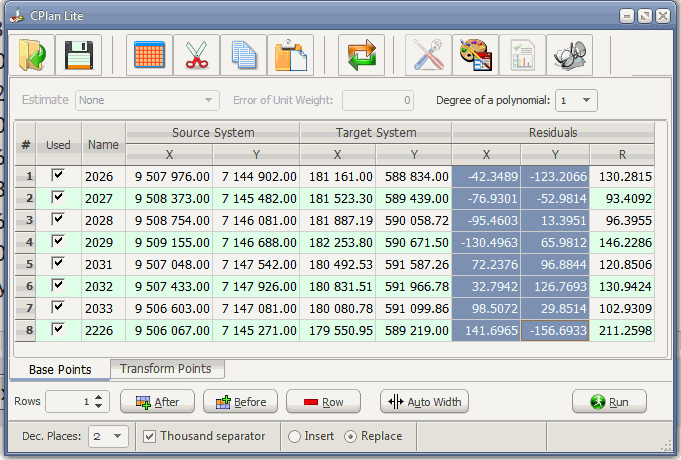681x460 pixels.
Task: Increase the Rows stepper value
Action: (x=98, y=397)
